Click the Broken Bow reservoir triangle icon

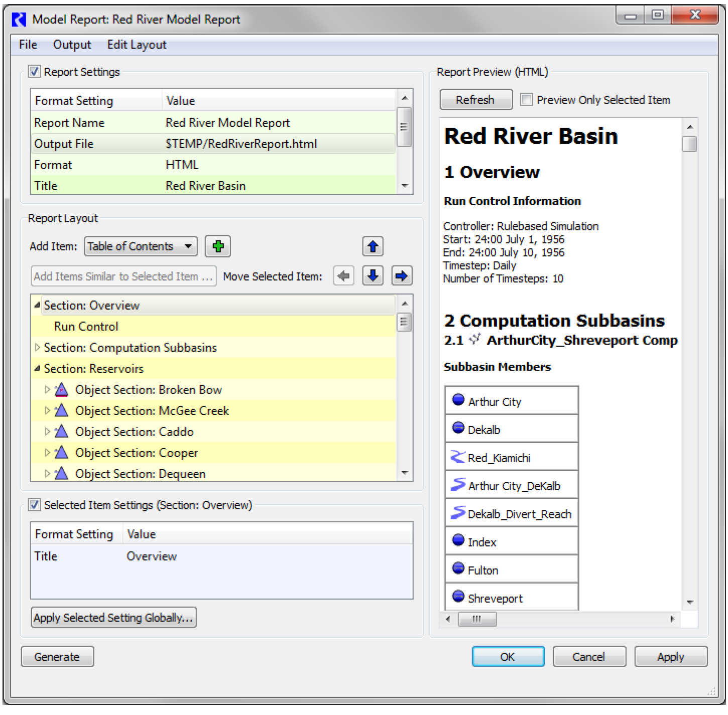tap(61, 389)
